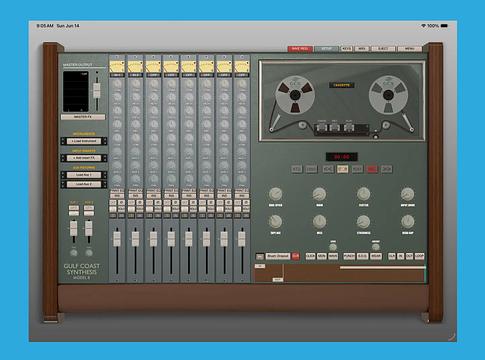Click the playhead marker handle in the timeline
The height and width of the screenshot is (360, 485).
click(x=278, y=280)
